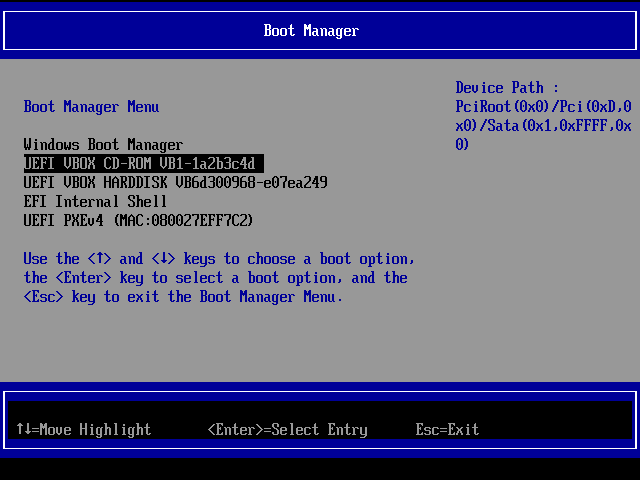Click the Boot Manager Menu heading
640x480 pixels.
(91, 107)
